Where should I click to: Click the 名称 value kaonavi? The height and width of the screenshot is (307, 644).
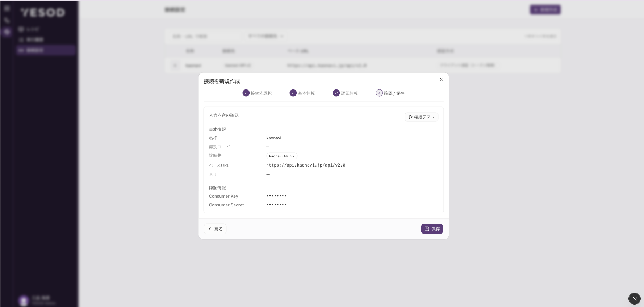273,138
